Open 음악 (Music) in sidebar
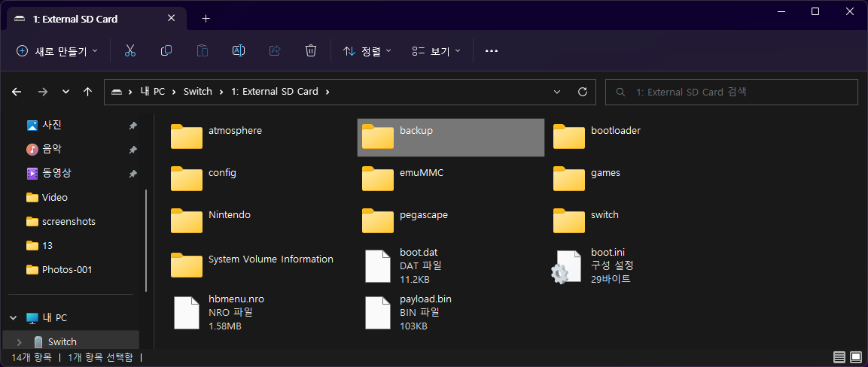 (x=52, y=149)
